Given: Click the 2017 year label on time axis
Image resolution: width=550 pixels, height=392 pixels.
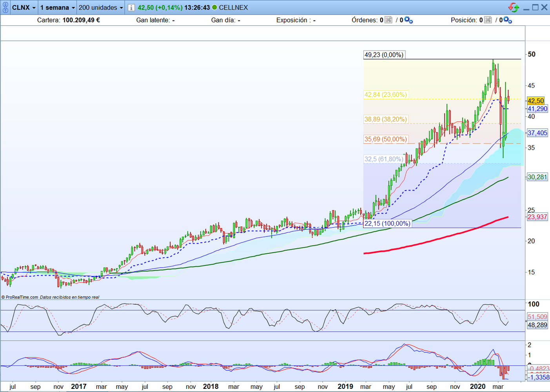Looking at the screenshot, I should pyautogui.click(x=79, y=387).
